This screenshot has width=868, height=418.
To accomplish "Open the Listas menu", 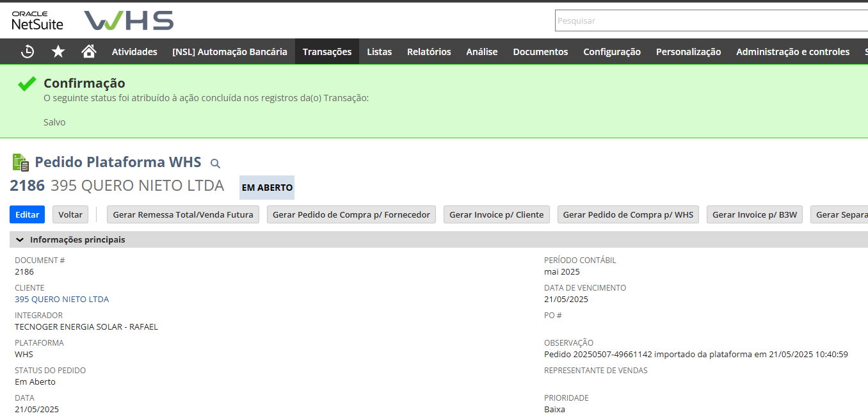I will pos(379,52).
